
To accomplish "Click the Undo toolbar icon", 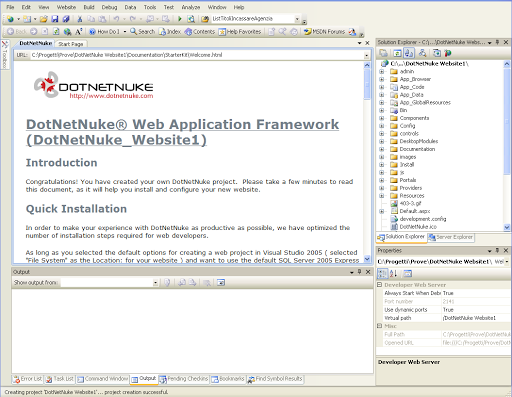I will click(116, 19).
